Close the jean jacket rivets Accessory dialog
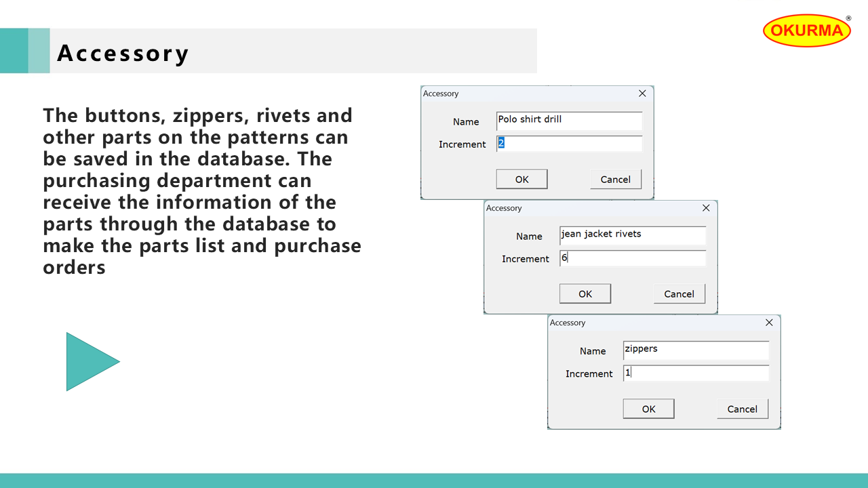 706,208
